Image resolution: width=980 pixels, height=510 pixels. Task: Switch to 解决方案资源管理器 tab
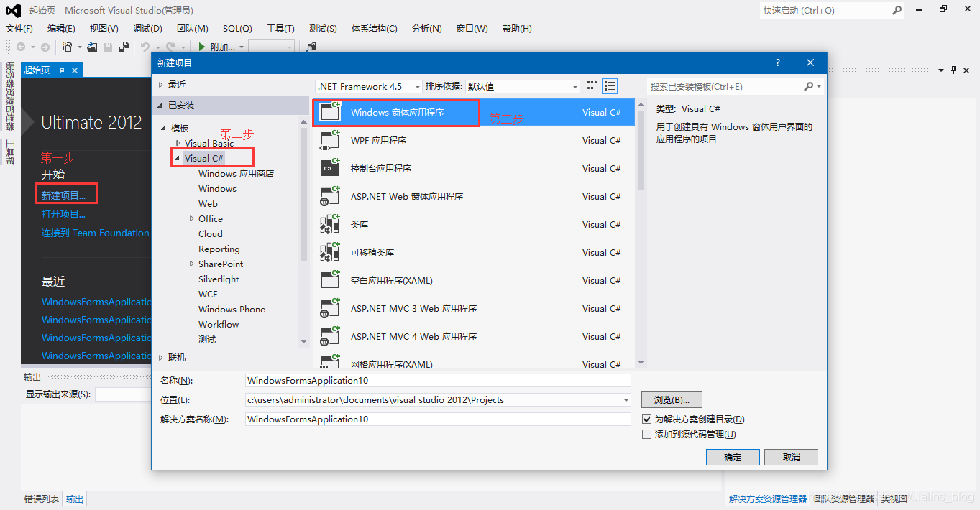(768, 499)
